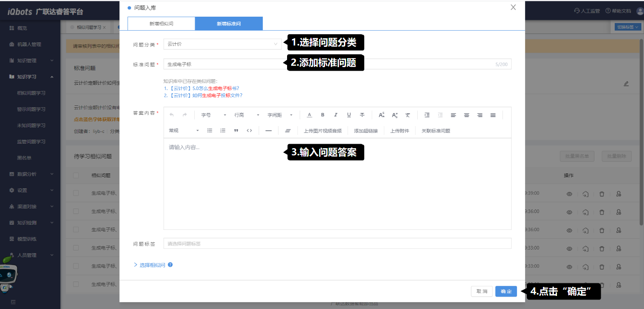
Task: Switch to the 新增相似问 tab
Action: [x=161, y=24]
